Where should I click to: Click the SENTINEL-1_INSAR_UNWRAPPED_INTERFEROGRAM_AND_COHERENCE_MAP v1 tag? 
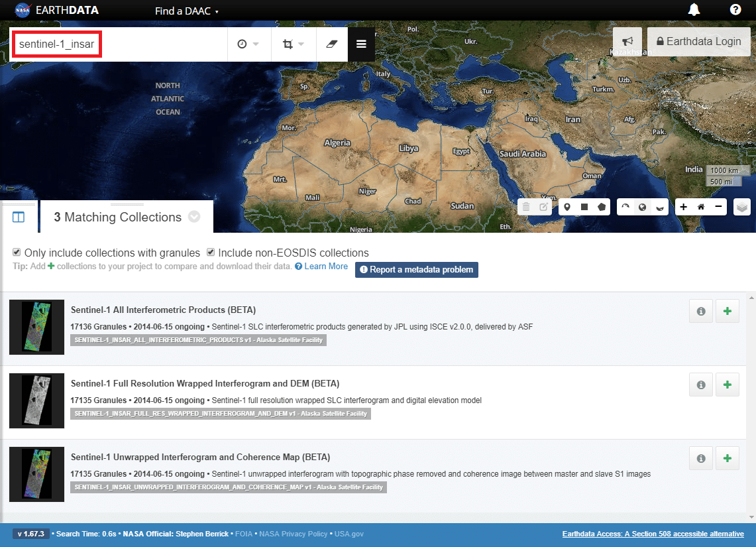pyautogui.click(x=229, y=487)
